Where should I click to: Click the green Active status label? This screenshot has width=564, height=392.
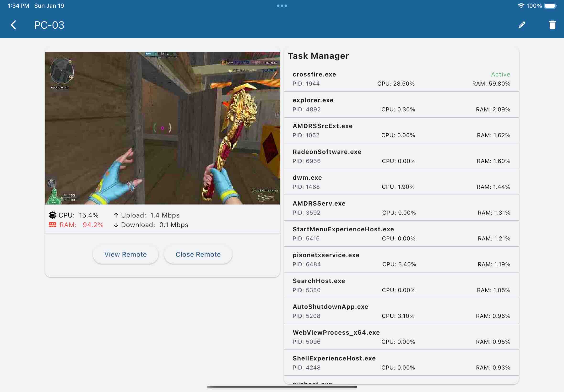click(500, 74)
